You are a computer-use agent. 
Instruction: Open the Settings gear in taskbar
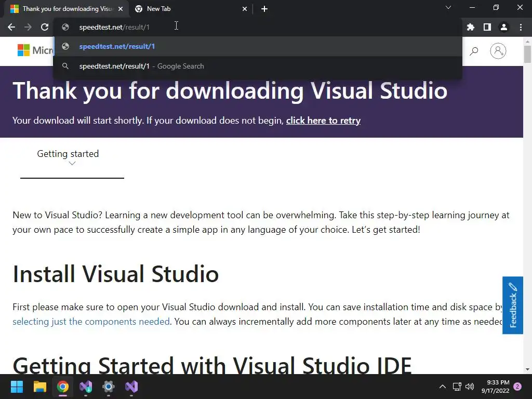click(x=109, y=387)
